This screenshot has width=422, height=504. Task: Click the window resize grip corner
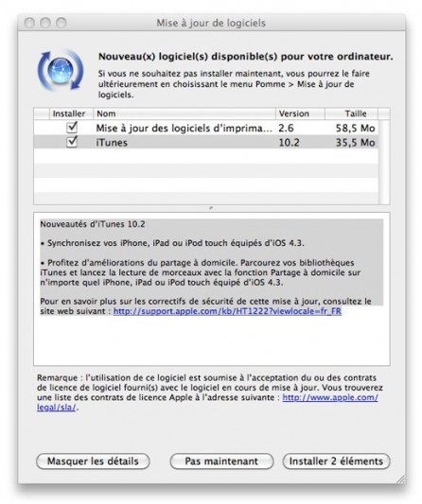pyautogui.click(x=401, y=479)
